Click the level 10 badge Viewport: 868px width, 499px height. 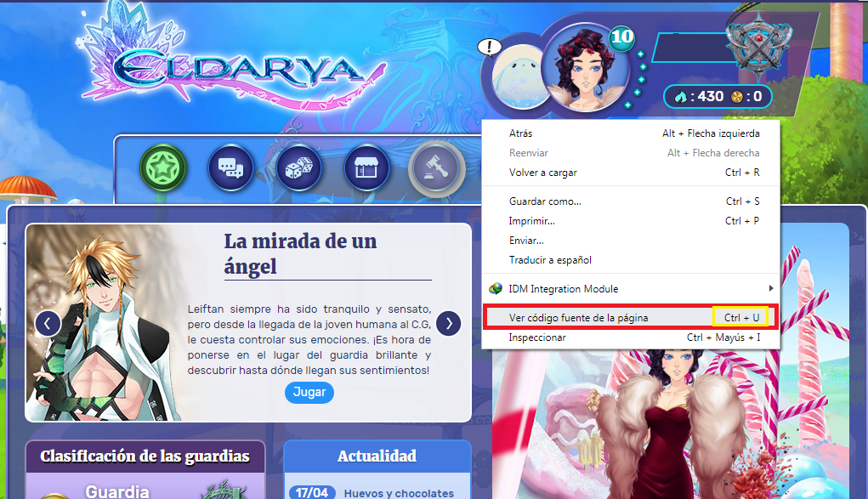tap(621, 37)
